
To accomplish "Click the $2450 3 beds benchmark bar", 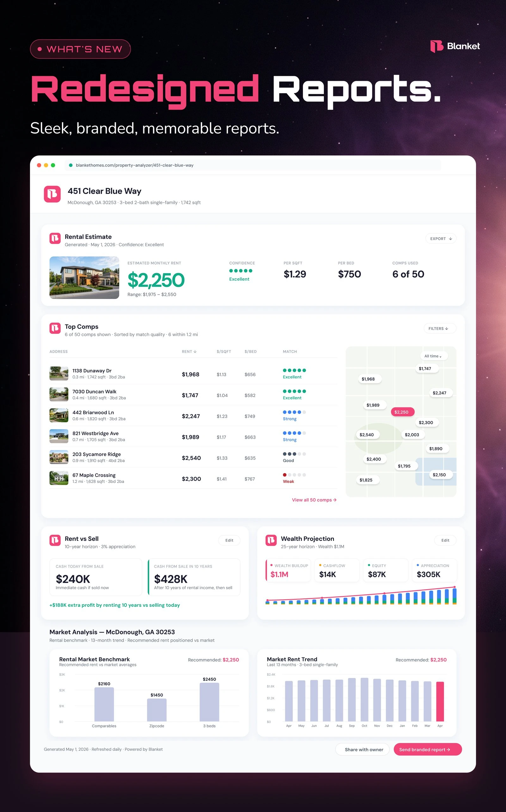I will click(209, 702).
